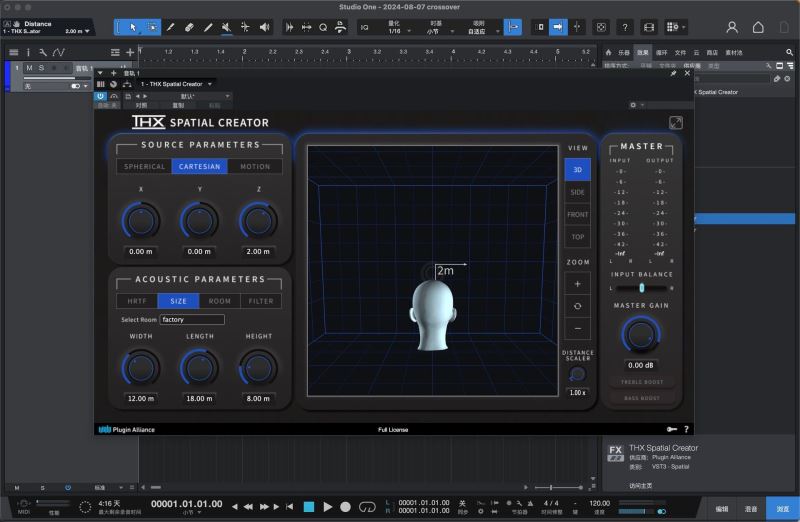This screenshot has width=800, height=522.
Task: Select the Bend tool
Action: (x=245, y=27)
